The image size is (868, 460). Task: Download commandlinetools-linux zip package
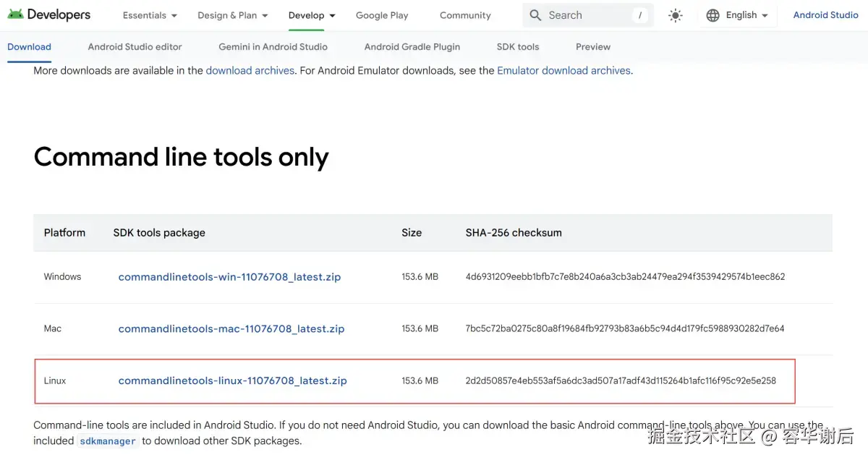click(x=233, y=380)
